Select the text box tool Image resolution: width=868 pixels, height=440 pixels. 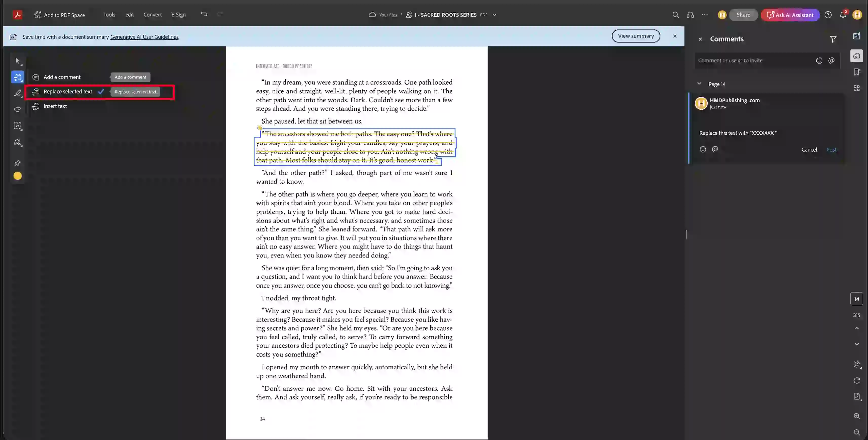17,126
